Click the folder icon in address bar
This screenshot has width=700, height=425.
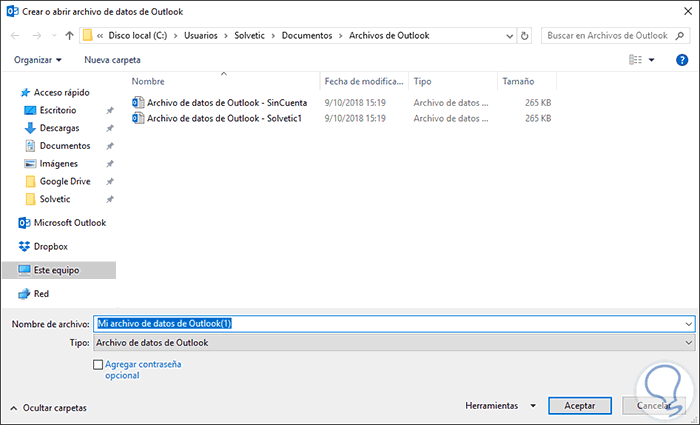pyautogui.click(x=88, y=35)
